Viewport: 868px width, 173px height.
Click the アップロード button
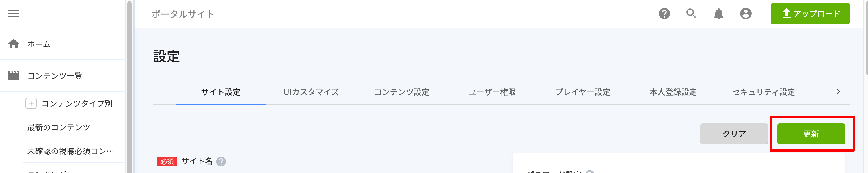[x=810, y=14]
